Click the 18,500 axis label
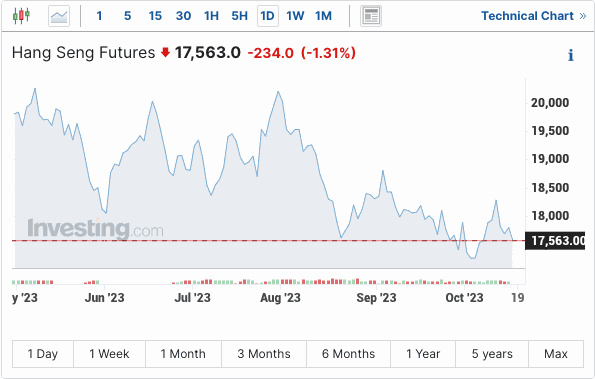595x379 pixels. pos(550,187)
